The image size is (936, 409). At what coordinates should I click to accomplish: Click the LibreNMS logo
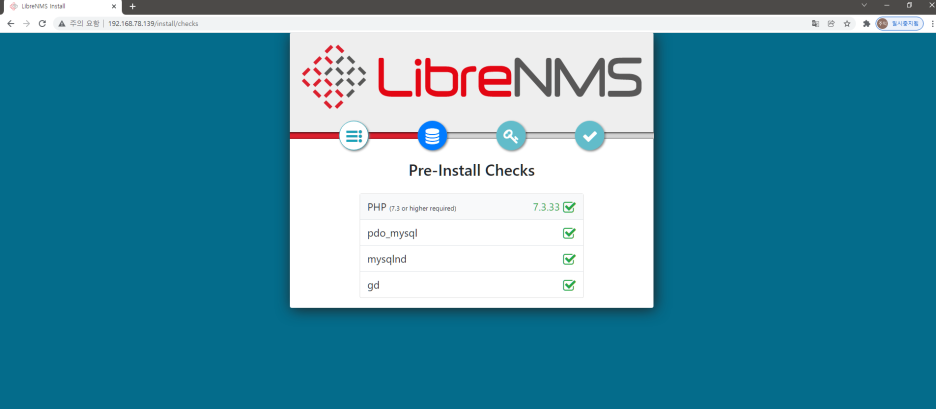[x=472, y=76]
